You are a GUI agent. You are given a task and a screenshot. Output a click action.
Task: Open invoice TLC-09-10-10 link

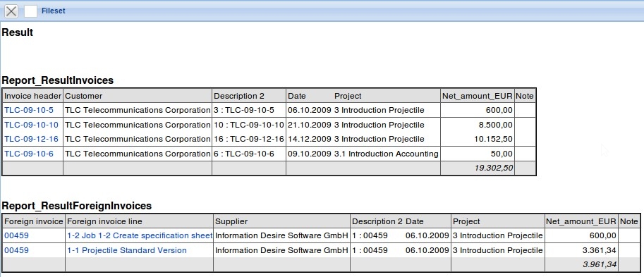[31, 125]
